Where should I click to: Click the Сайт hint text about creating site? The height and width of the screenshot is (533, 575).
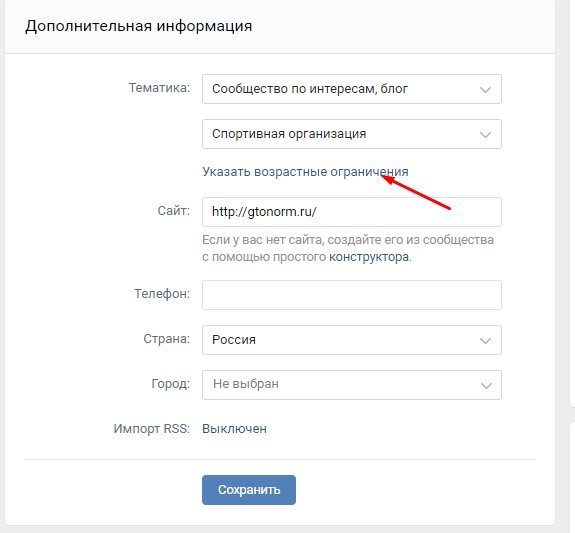click(x=348, y=248)
